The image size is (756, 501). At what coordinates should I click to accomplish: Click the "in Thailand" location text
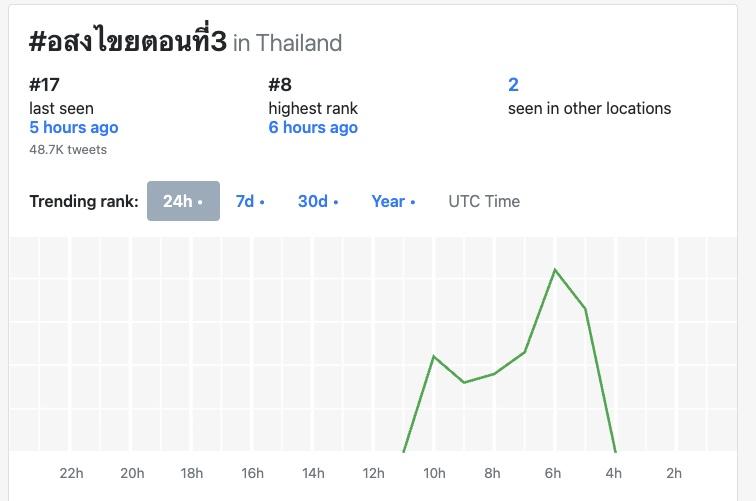point(288,43)
